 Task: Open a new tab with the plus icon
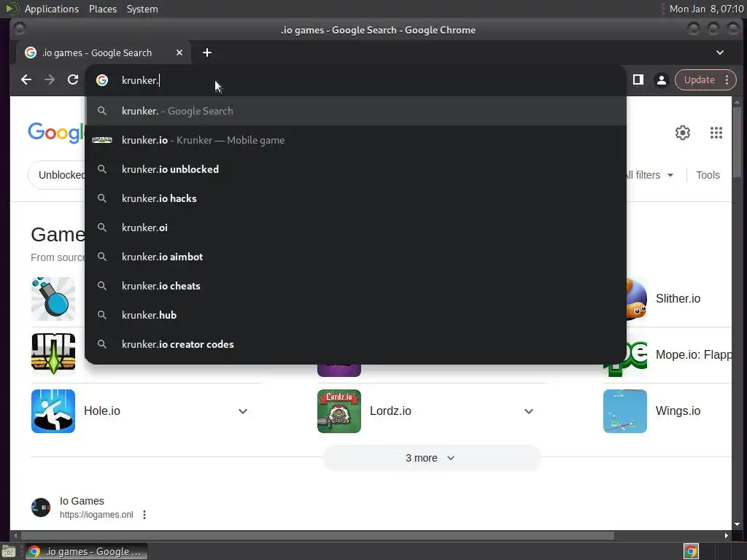(x=206, y=52)
